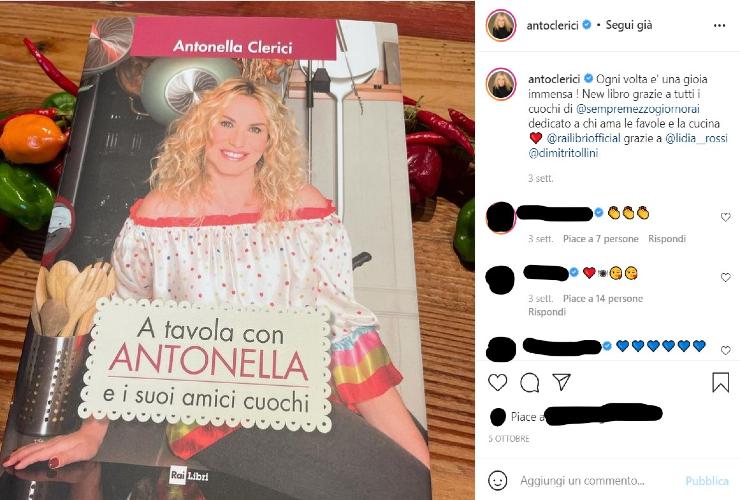Like the post with the heart icon
This screenshot has width=740, height=500.
(497, 382)
